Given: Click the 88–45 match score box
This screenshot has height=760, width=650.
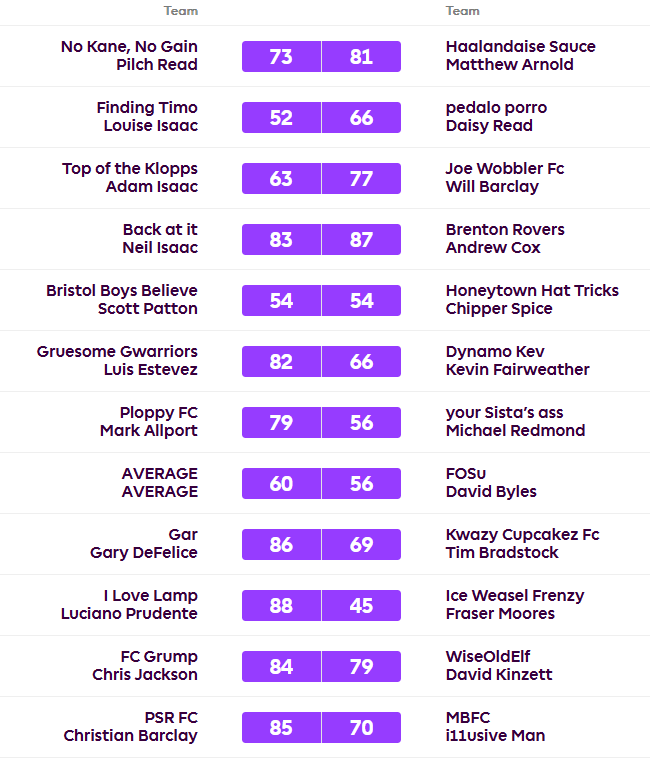Looking at the screenshot, I should click(x=321, y=606).
